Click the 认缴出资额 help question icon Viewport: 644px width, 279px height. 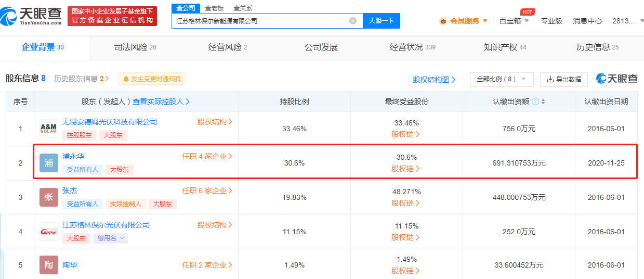pos(535,102)
